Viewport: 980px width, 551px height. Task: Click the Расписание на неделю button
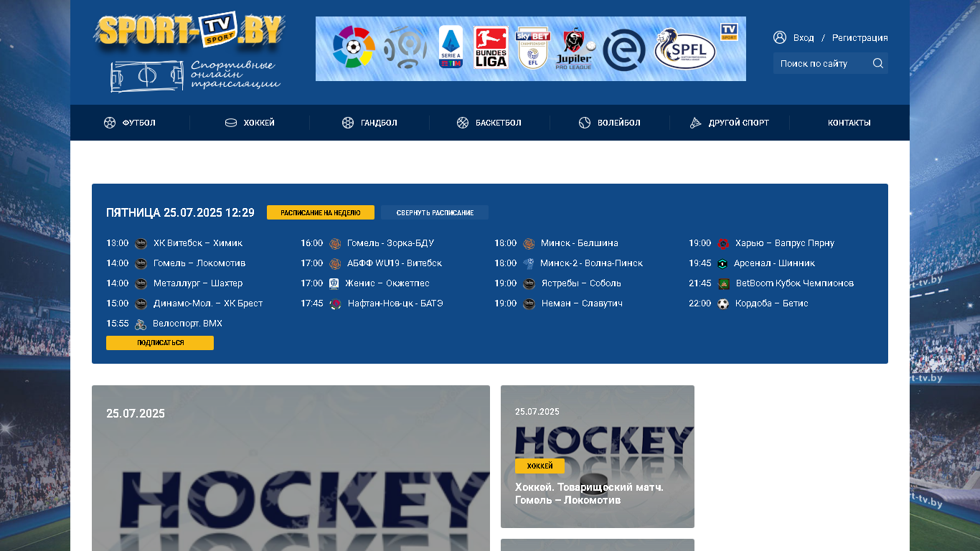point(321,212)
